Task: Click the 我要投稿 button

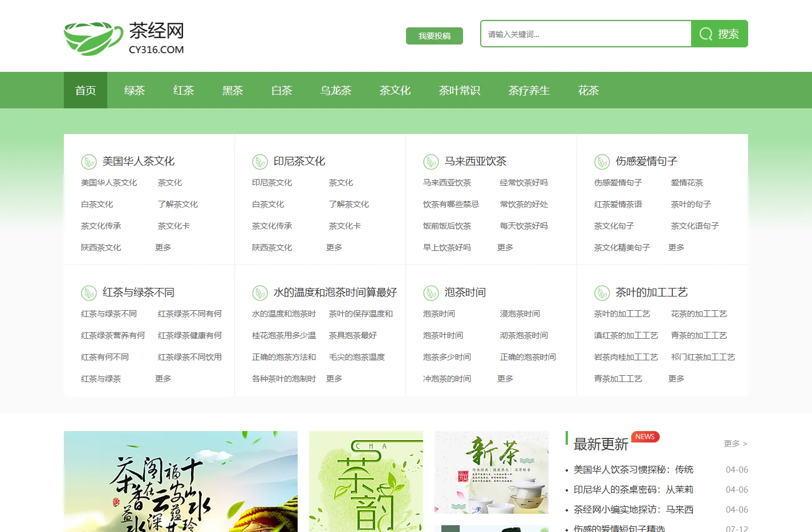Action: [x=435, y=36]
